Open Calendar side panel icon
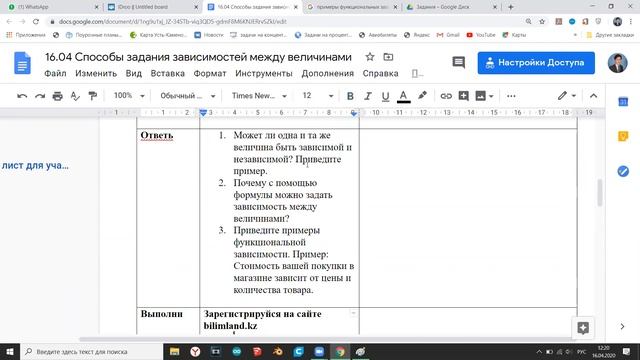The height and width of the screenshot is (360, 640). (623, 102)
